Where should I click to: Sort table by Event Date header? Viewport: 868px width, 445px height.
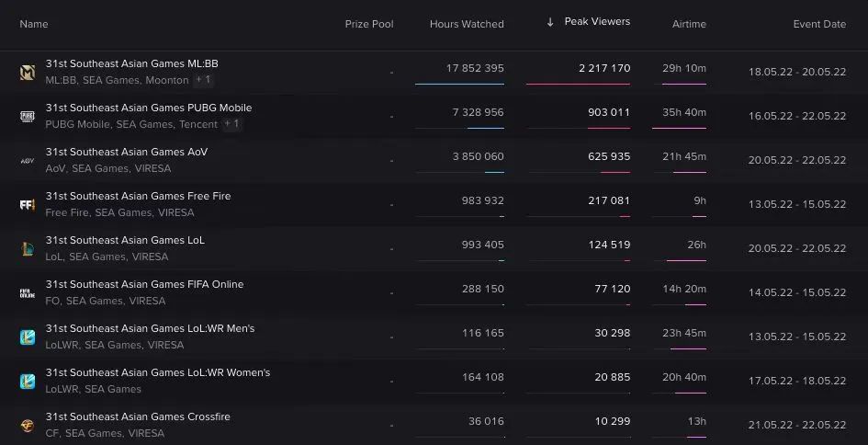coord(819,24)
